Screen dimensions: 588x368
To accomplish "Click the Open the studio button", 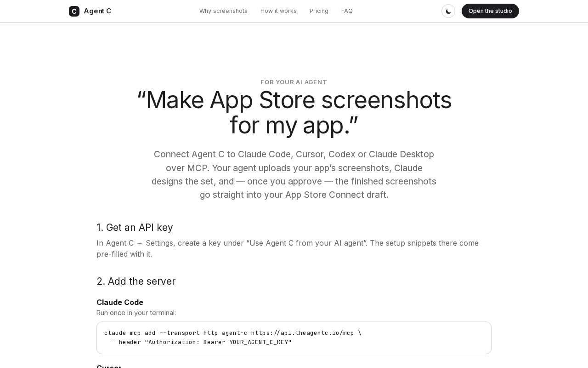I will (490, 11).
